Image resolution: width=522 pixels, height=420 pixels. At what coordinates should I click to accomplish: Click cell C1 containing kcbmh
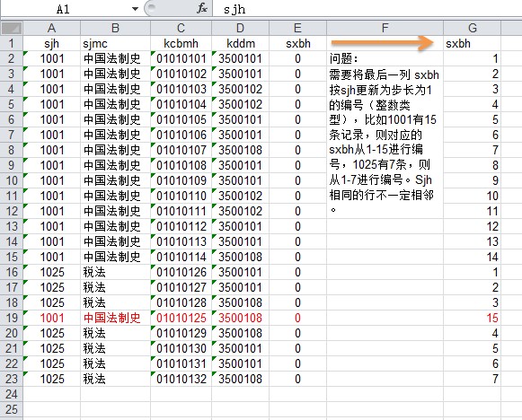pyautogui.click(x=181, y=43)
